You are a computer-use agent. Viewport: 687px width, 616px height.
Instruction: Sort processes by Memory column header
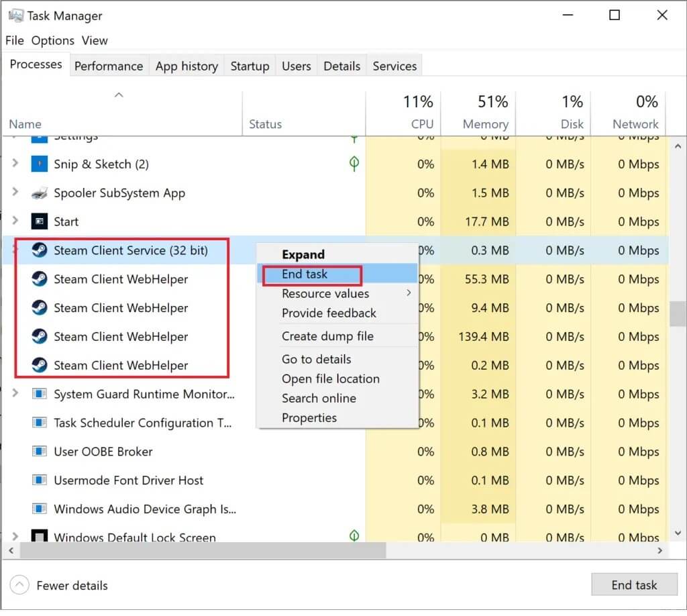(x=485, y=124)
